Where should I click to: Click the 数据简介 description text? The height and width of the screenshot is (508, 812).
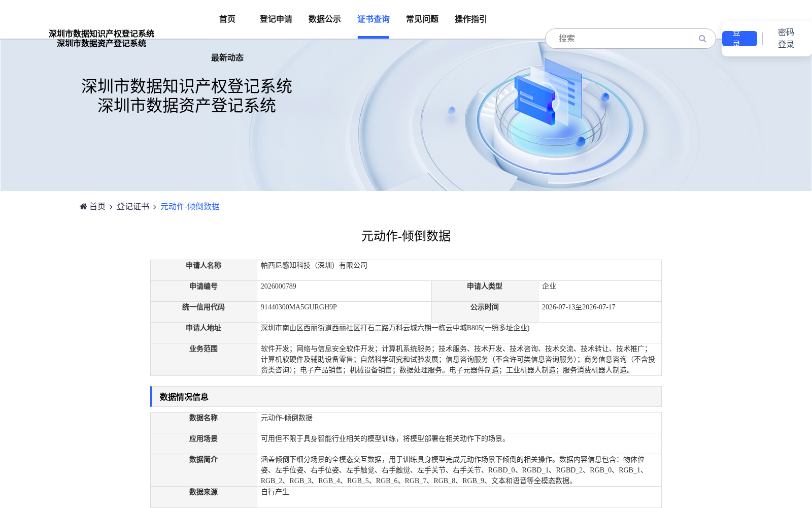[454, 470]
